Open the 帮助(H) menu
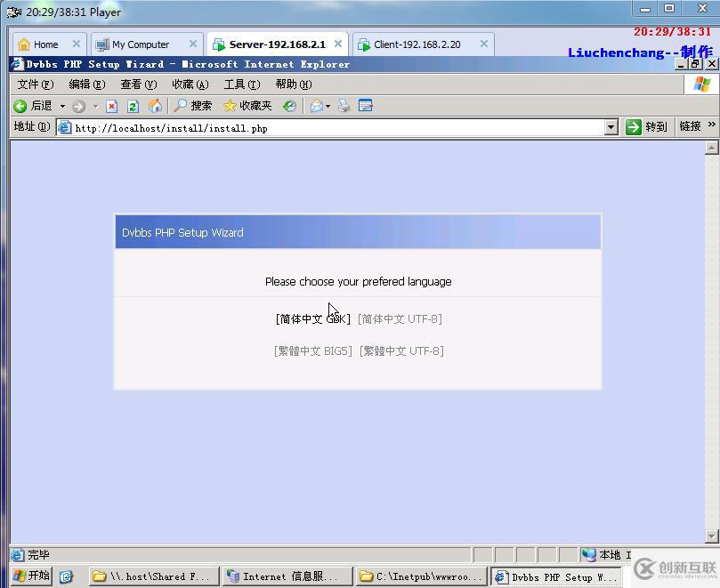Viewport: 720px width, 588px height. 294,85
